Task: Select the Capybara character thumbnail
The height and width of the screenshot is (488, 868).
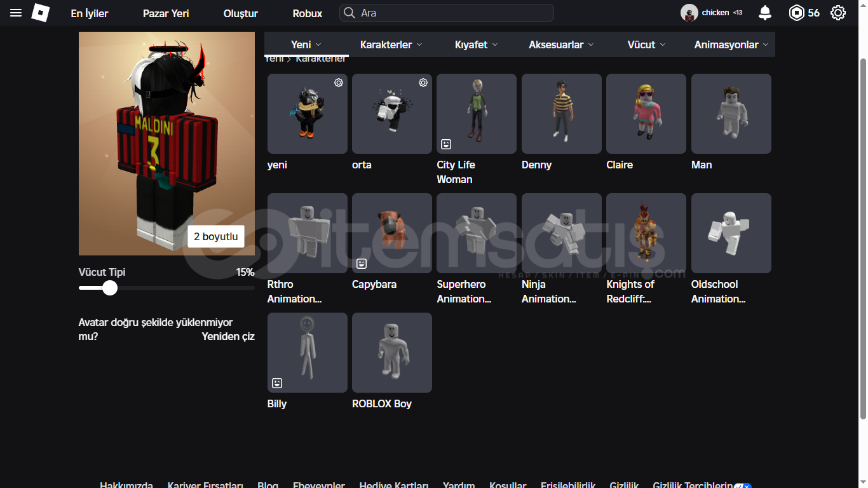Action: 392,233
